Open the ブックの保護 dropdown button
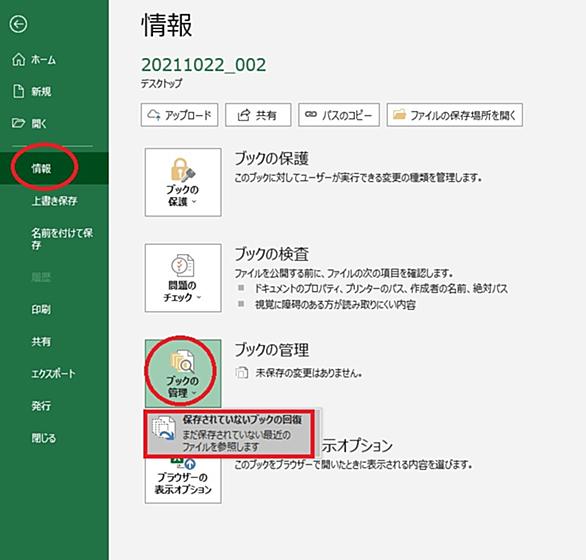This screenshot has width=586, height=560. tap(183, 182)
